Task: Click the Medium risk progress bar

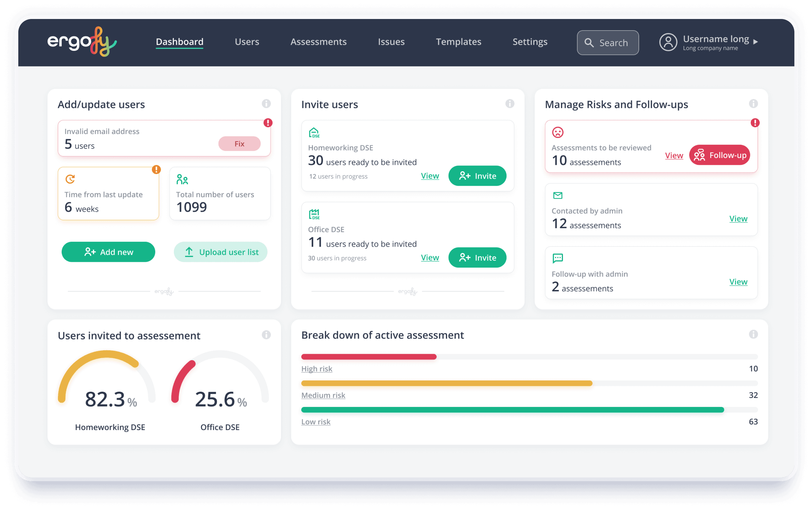Action: click(x=446, y=383)
